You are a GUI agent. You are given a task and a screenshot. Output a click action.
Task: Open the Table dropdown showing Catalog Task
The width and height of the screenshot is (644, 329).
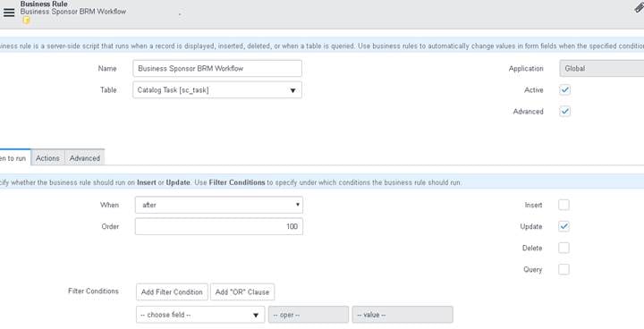point(217,90)
